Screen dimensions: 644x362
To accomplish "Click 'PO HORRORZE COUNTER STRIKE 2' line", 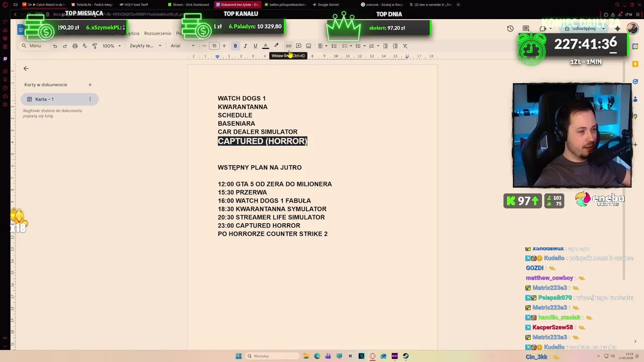I will click(x=273, y=234).
